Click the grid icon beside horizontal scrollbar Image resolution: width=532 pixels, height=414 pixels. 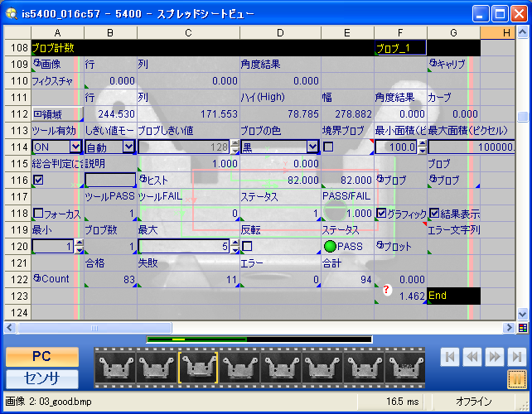point(522,327)
